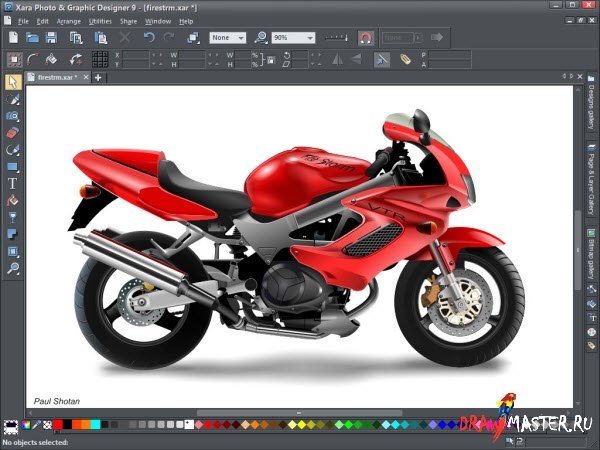Open the Help menu
The width and height of the screenshot is (600, 450).
[186, 21]
